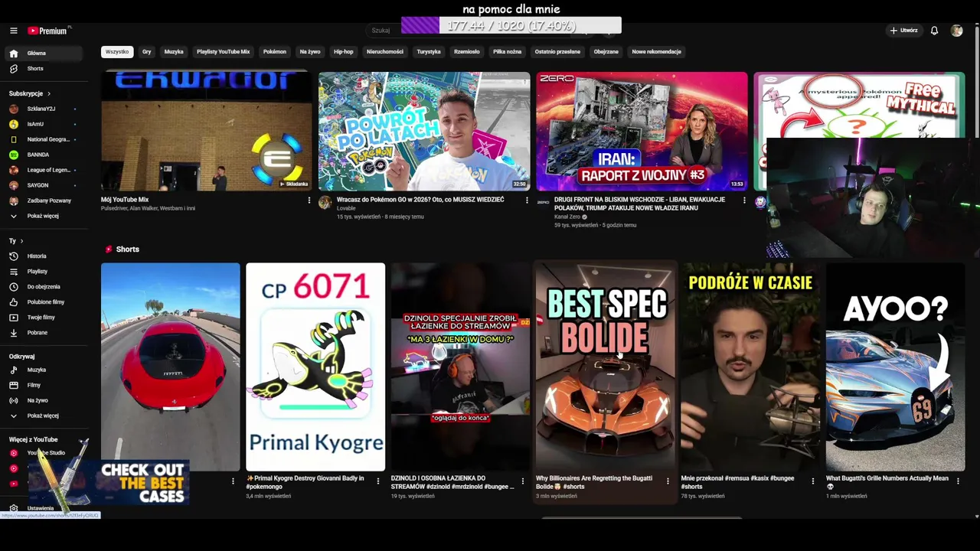Expand the Ty section chevron
This screenshot has width=980, height=551.
point(21,241)
